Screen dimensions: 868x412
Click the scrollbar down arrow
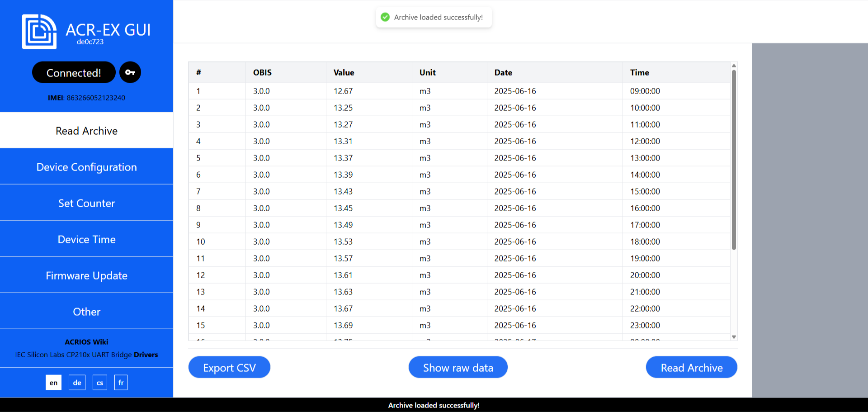734,337
